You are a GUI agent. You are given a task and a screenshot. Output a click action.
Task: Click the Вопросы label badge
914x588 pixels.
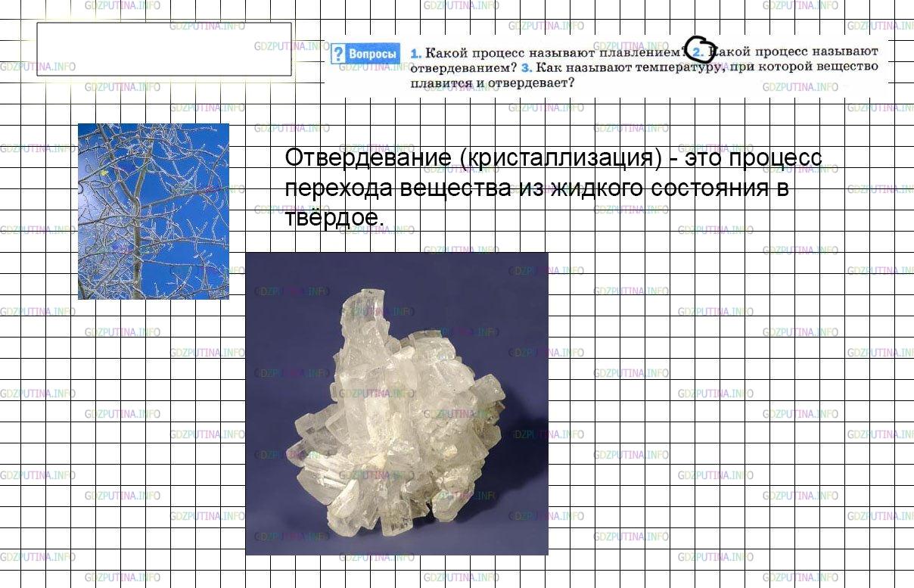point(365,54)
